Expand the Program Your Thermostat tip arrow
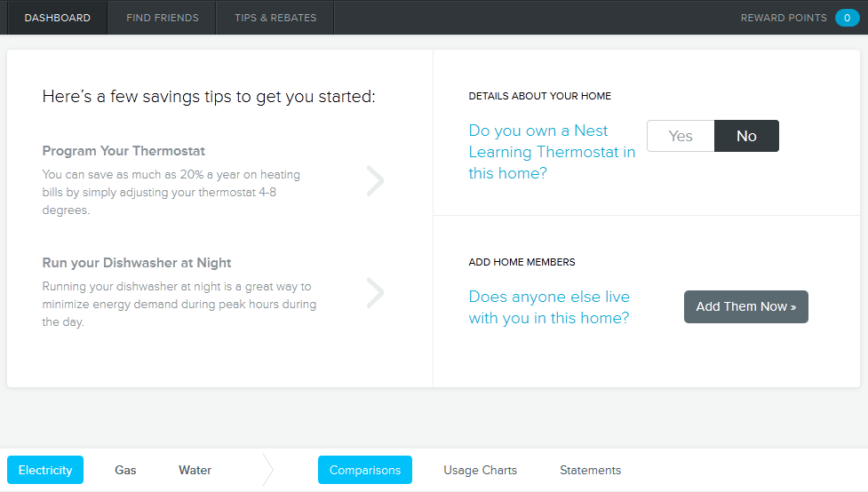The height and width of the screenshot is (492, 868). (376, 180)
